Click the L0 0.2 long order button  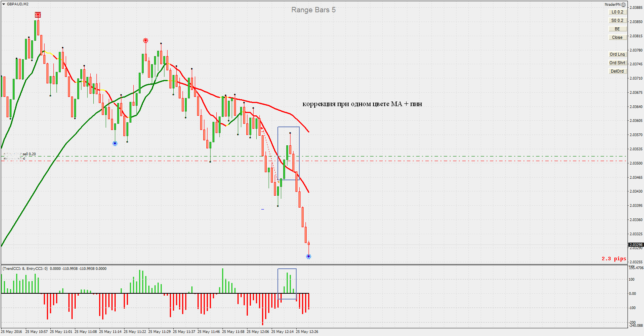point(617,12)
